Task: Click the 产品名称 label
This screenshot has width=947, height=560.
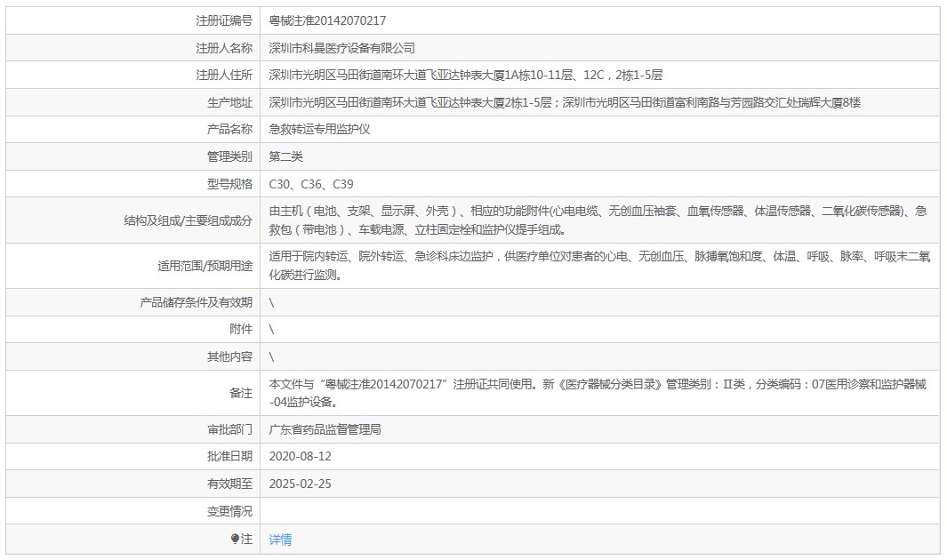Action: (x=229, y=129)
